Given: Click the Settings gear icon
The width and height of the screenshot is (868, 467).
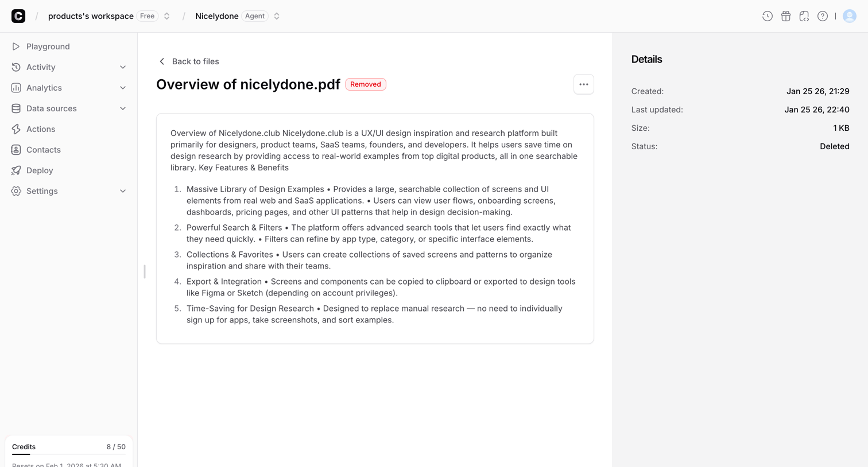Looking at the screenshot, I should [16, 191].
